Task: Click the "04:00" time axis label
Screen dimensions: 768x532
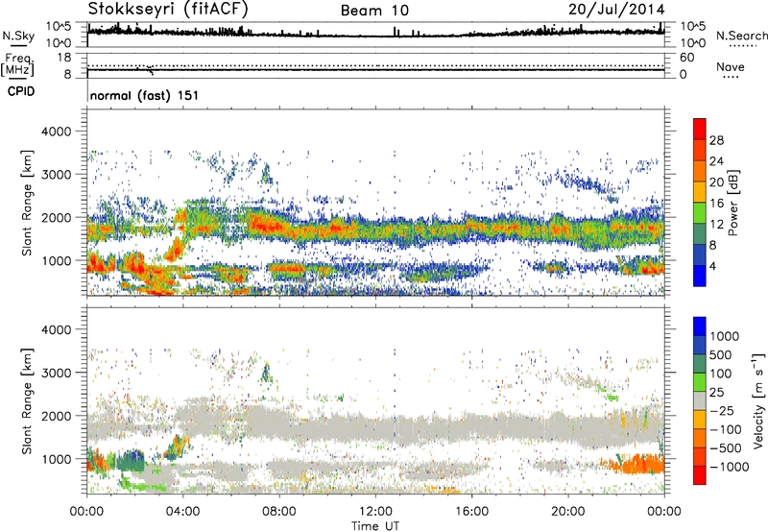Action: point(182,512)
